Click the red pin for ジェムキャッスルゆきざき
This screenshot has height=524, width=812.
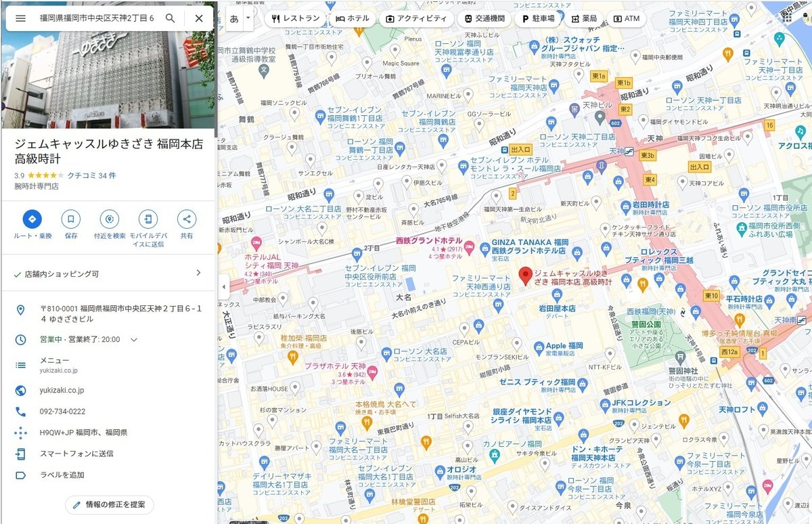[x=526, y=276]
